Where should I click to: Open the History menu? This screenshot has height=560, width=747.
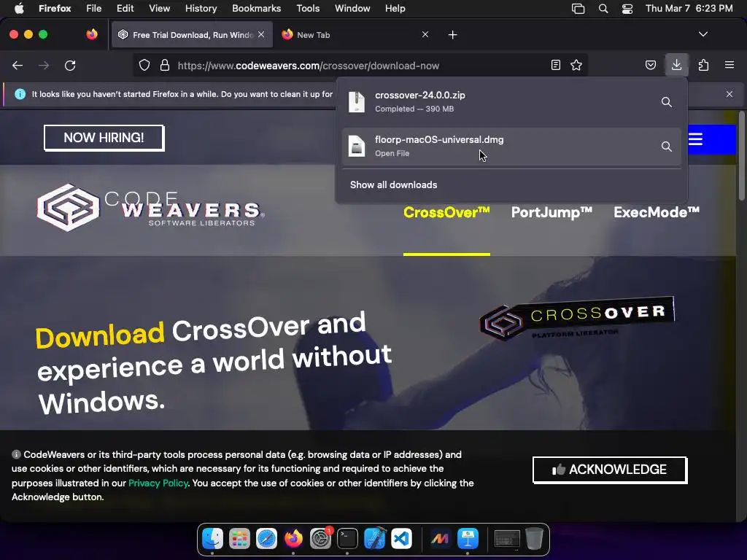pyautogui.click(x=201, y=8)
